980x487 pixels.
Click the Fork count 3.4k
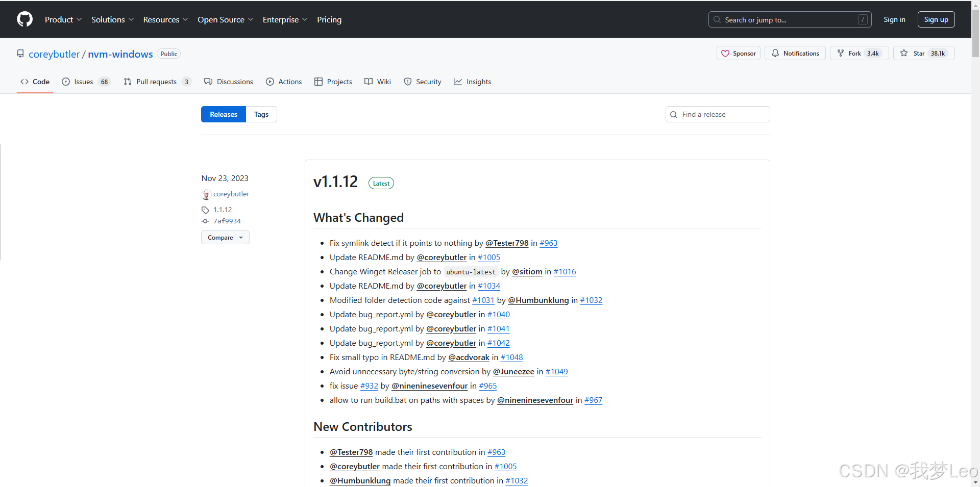pyautogui.click(x=873, y=53)
